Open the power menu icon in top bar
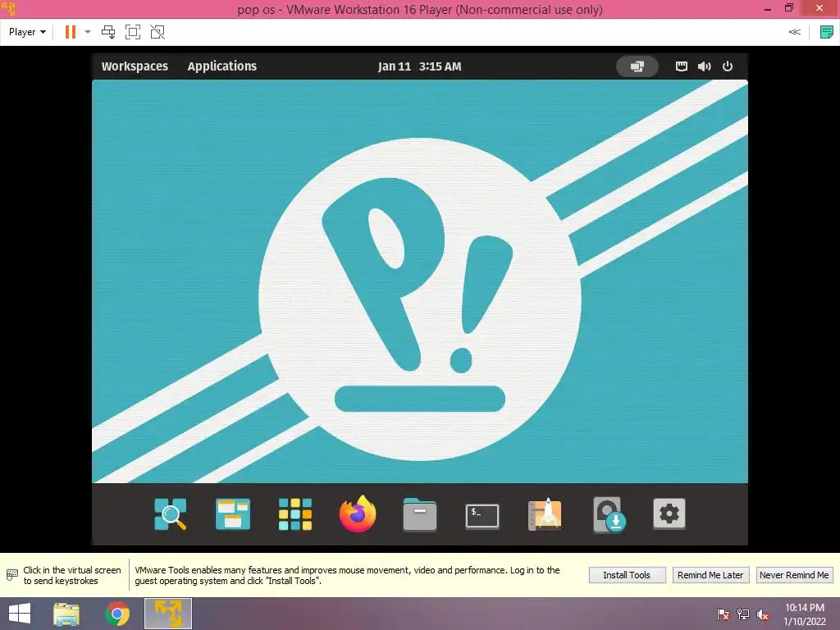 pyautogui.click(x=728, y=66)
